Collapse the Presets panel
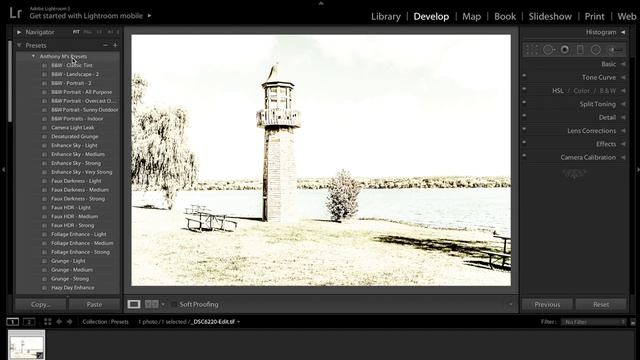Image resolution: width=640 pixels, height=360 pixels. click(x=19, y=45)
